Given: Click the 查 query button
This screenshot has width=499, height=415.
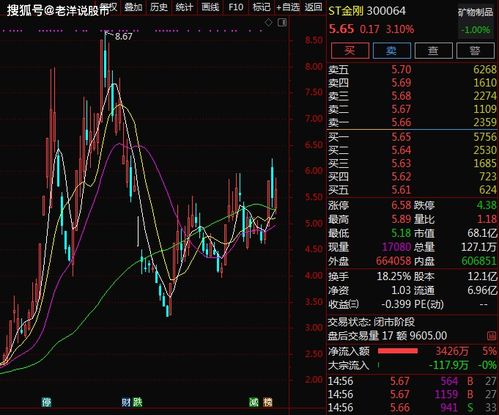Looking at the screenshot, I should point(433,51).
